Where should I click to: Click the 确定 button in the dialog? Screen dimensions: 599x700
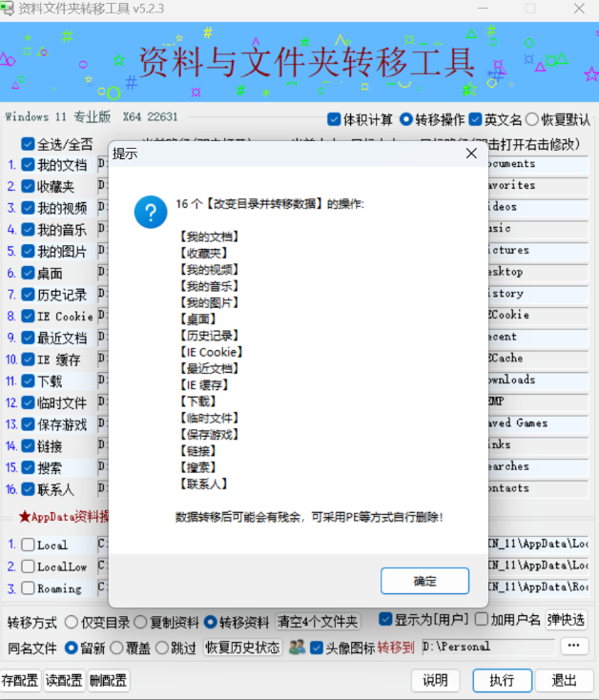(424, 581)
